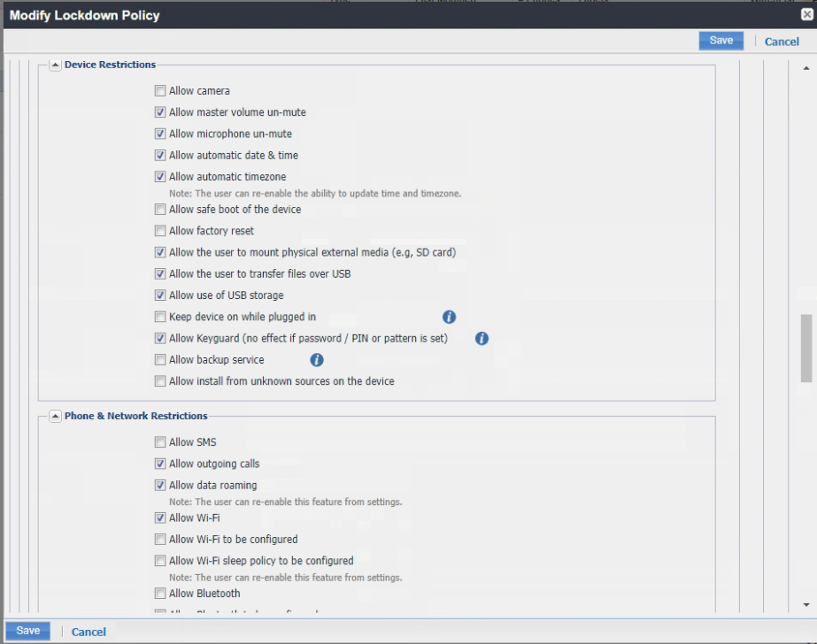Toggle Allow use of USB storage

(160, 295)
